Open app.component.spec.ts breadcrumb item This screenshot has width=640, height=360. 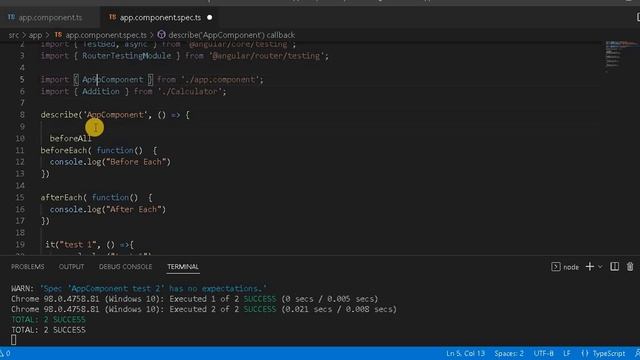pyautogui.click(x=106, y=35)
